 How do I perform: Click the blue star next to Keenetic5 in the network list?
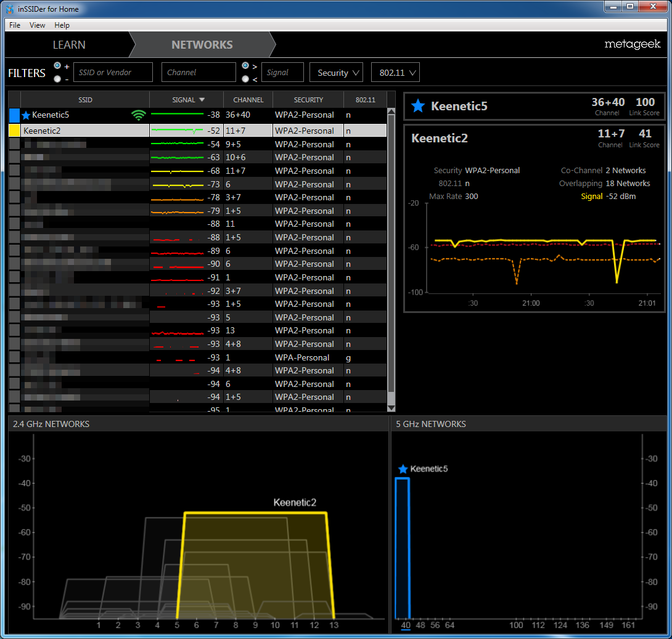[x=26, y=115]
